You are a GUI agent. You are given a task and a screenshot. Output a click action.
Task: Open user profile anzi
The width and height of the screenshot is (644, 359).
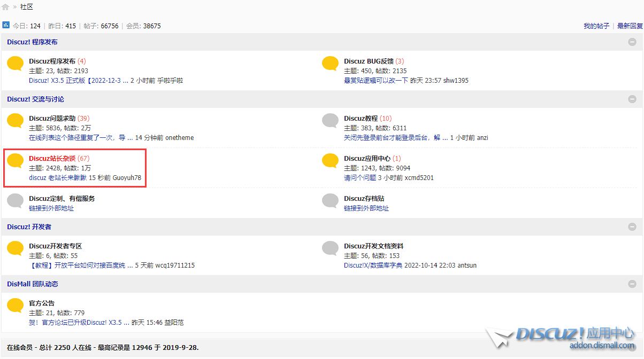[x=482, y=138]
